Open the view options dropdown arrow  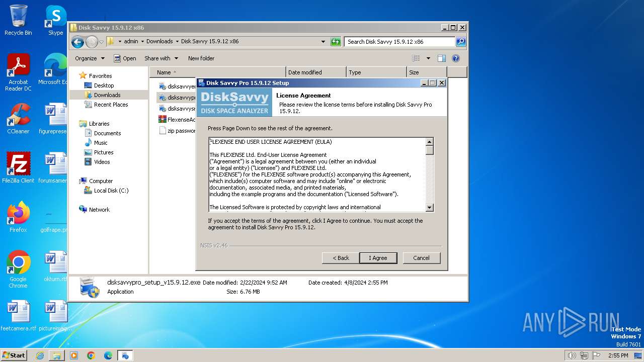[x=428, y=58]
